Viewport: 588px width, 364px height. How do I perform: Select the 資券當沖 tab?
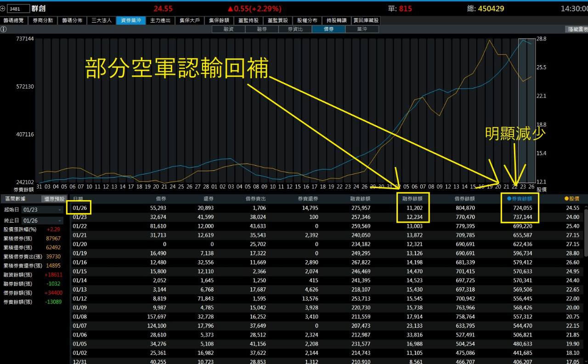(131, 21)
